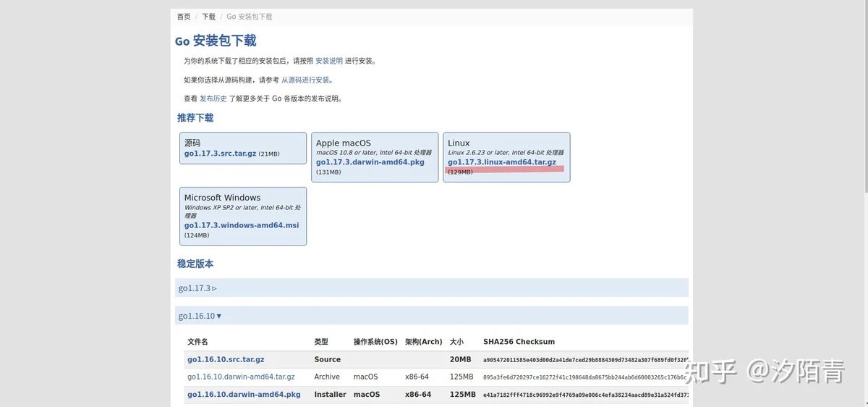Click the 源码 card title

point(192,143)
